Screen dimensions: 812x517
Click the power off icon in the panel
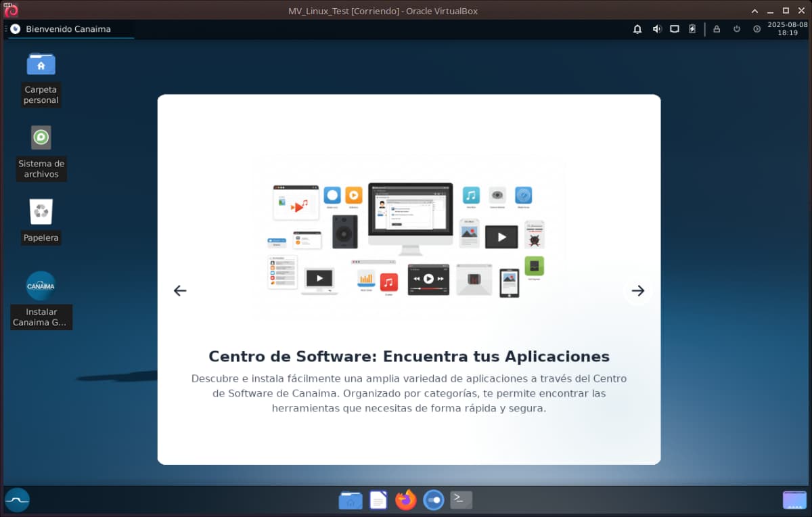point(737,29)
